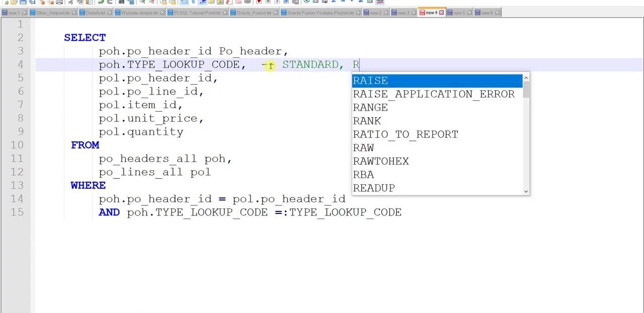
Task: Pick RANGE in the autocomplete popup
Action: point(437,108)
